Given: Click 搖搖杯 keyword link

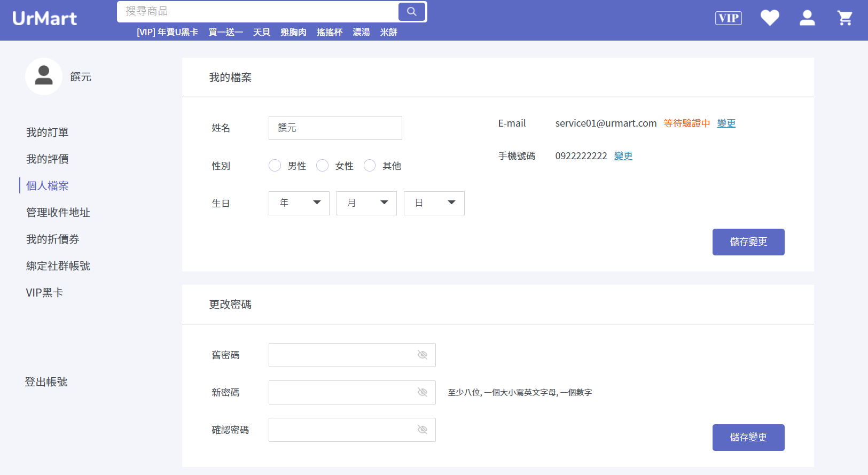Looking at the screenshot, I should pyautogui.click(x=330, y=32).
